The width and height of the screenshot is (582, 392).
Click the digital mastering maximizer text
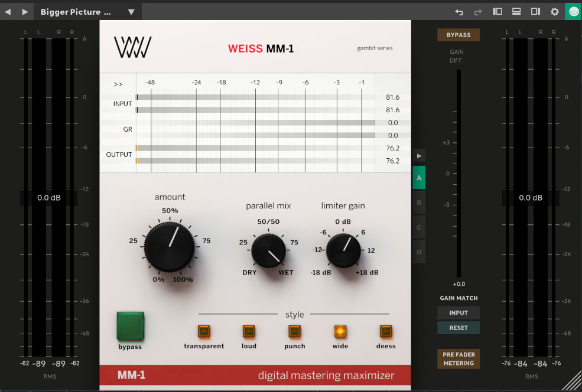(326, 375)
